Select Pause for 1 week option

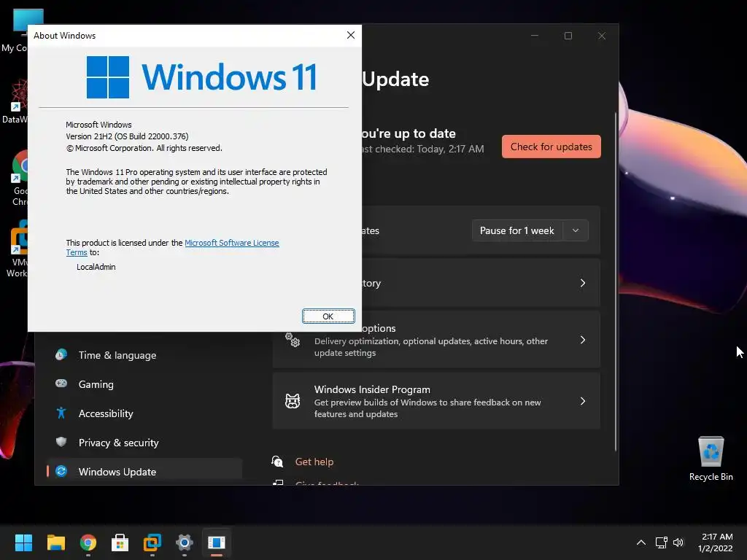(517, 230)
